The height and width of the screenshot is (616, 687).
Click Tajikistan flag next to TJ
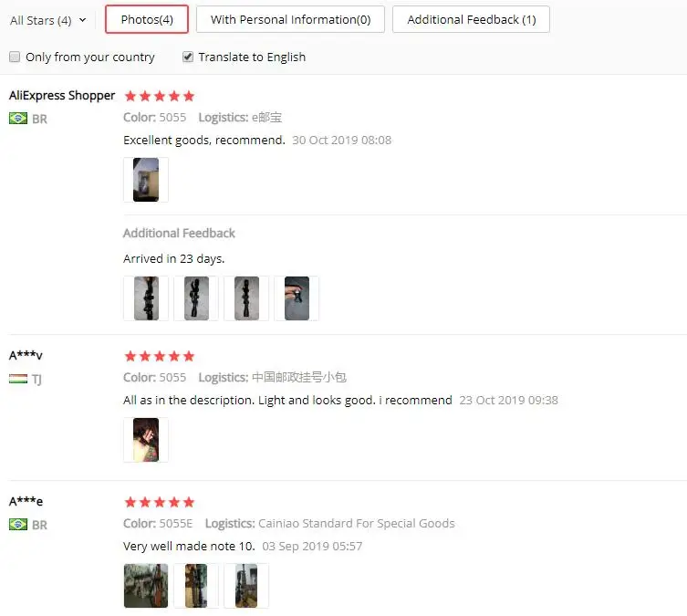click(x=18, y=379)
